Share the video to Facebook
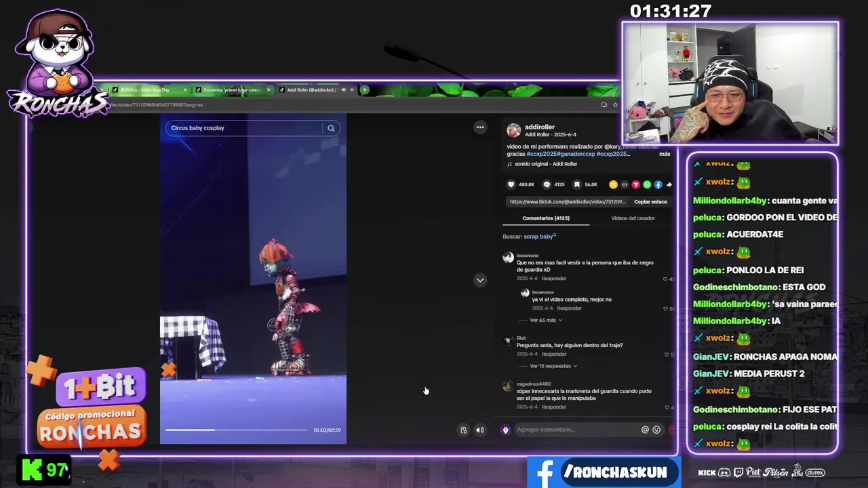 click(658, 184)
